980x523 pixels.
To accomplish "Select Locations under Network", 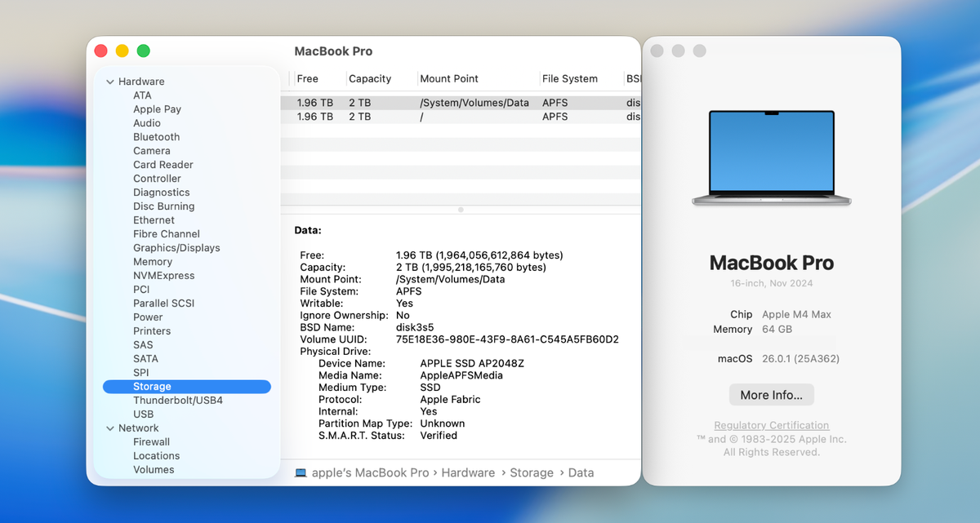I will click(156, 456).
